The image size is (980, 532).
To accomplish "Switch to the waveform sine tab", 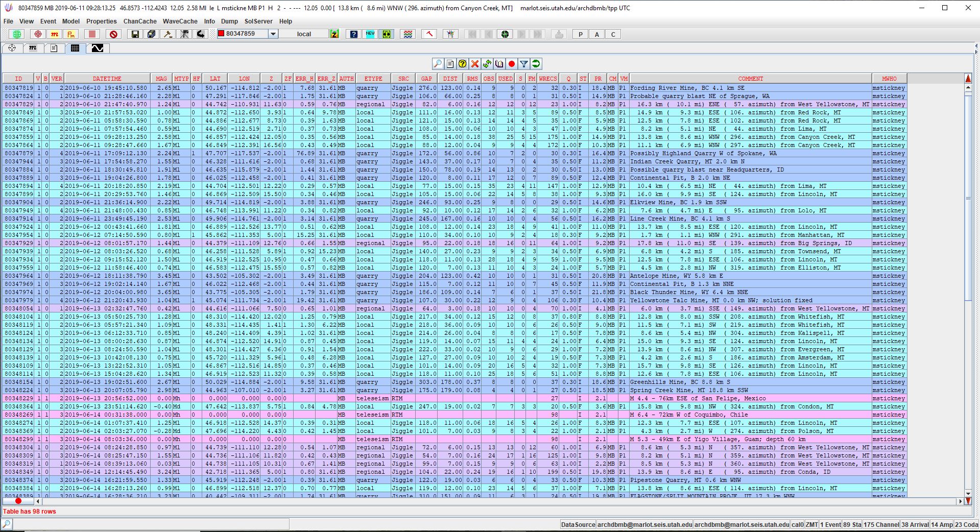I will (x=97, y=48).
